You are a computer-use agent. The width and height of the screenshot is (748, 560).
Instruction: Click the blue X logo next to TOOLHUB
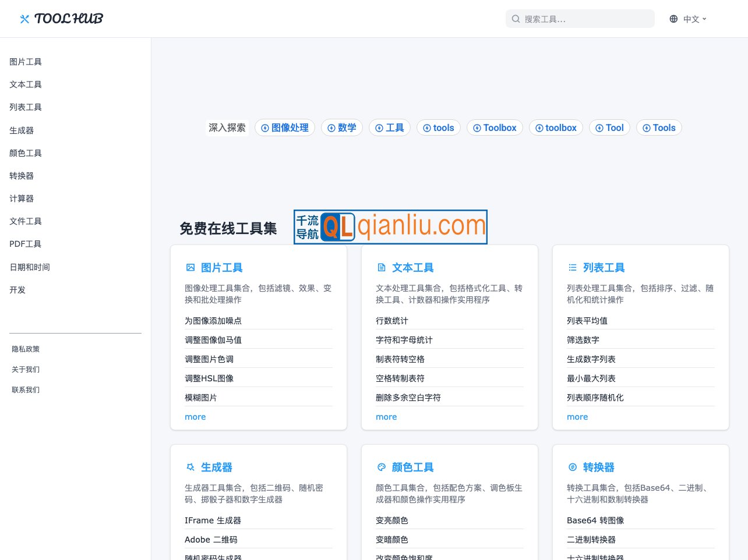[x=24, y=18]
